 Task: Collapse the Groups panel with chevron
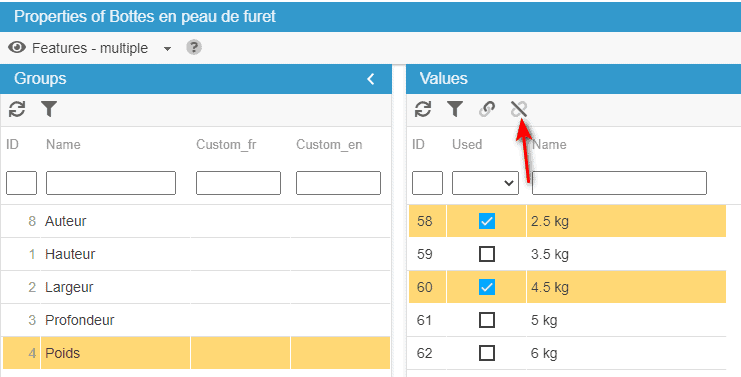[371, 79]
